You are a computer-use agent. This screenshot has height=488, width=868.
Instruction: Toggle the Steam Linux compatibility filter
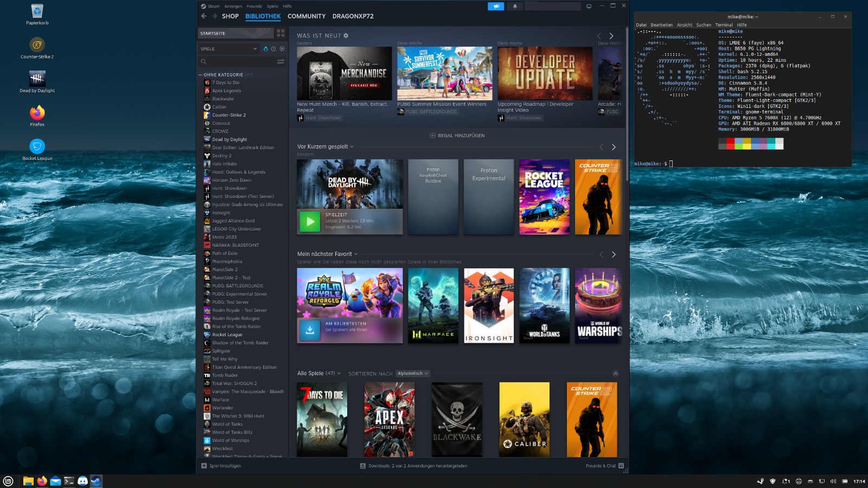click(x=265, y=49)
